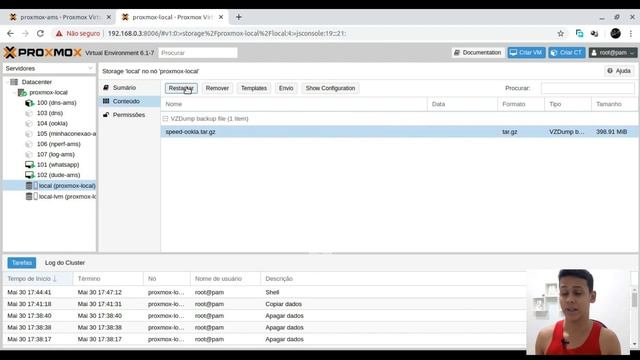
Task: Click the Datacenter server icon
Action: coord(14,82)
